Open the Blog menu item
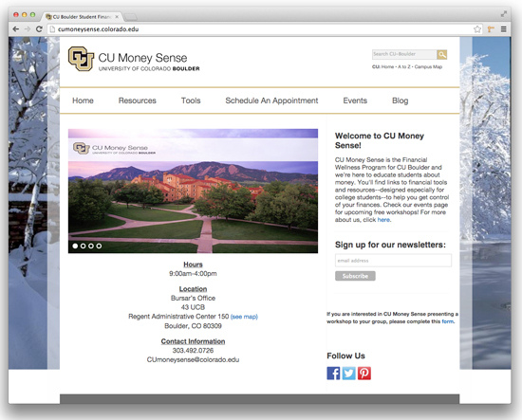This screenshot has height=420, width=522. coord(401,100)
